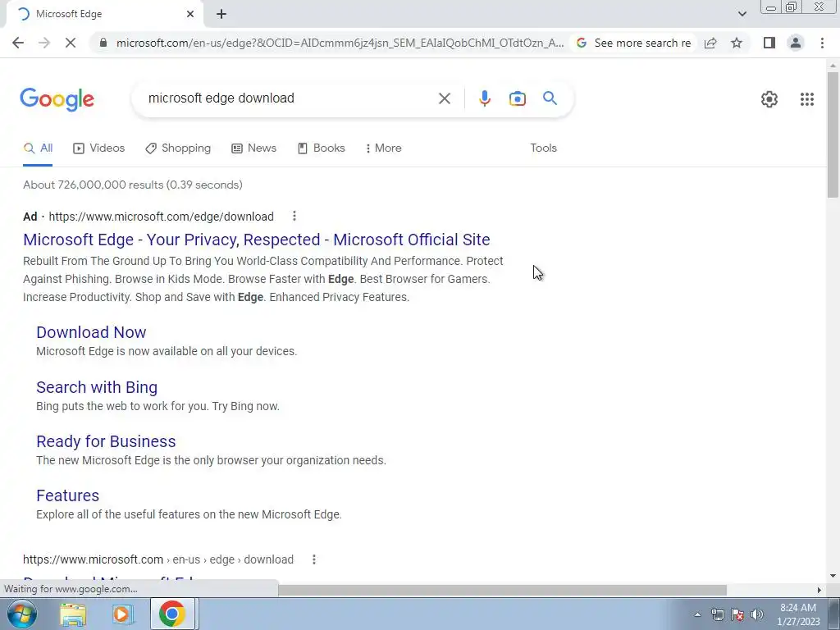
Task: Open a new tab
Action: click(x=221, y=14)
